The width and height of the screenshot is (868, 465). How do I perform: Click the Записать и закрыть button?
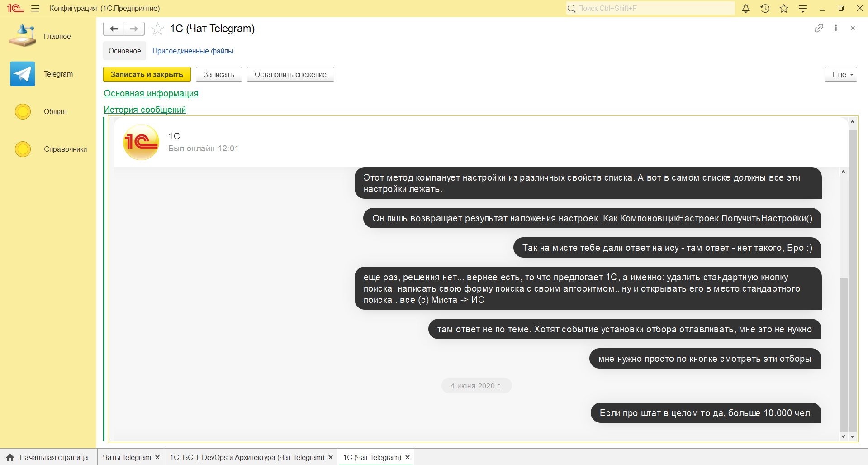(x=147, y=75)
